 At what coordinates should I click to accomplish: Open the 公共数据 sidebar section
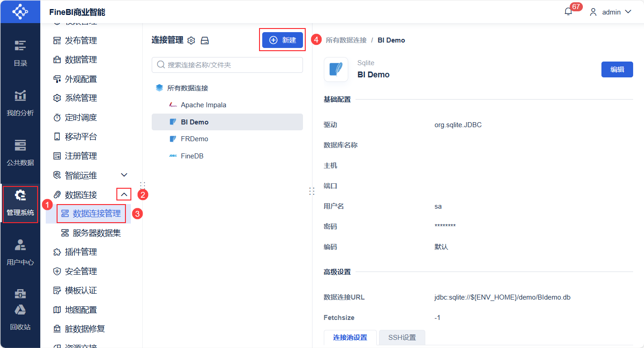click(x=20, y=154)
